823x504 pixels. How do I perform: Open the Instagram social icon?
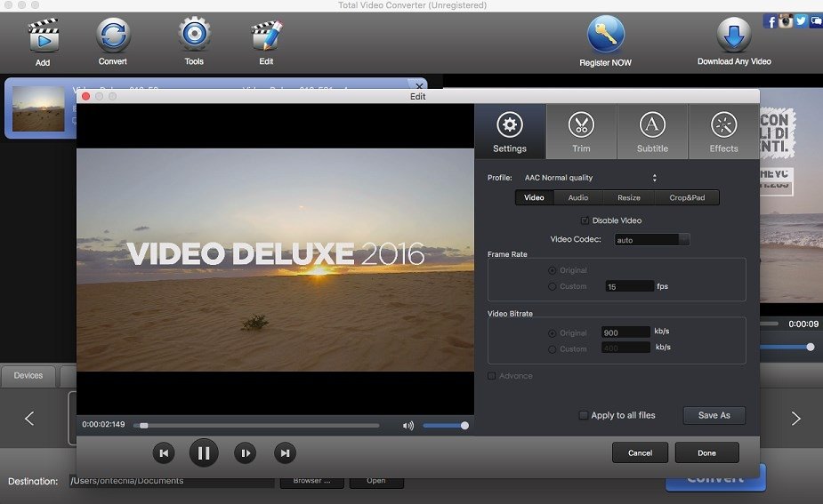786,21
